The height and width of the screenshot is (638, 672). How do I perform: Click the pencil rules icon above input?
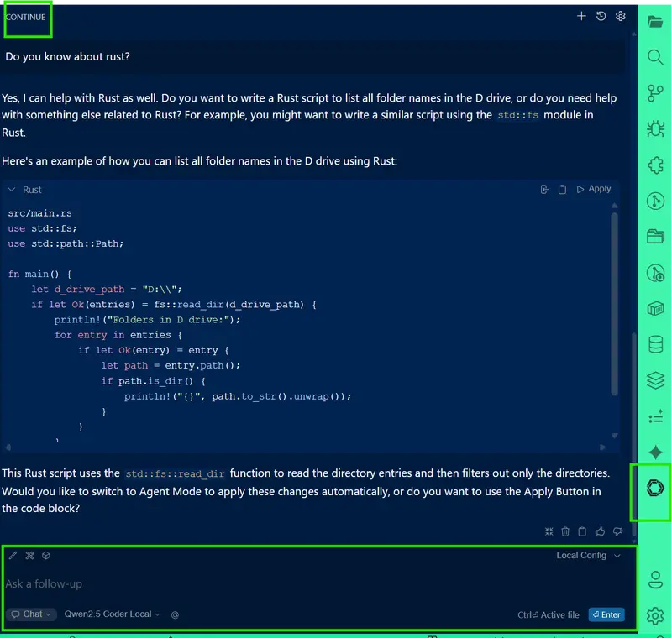(13, 556)
